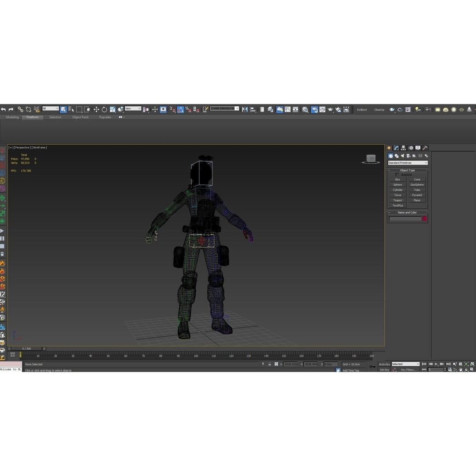Switch to the Freeform ribbon tab
This screenshot has height=476, width=476.
[x=33, y=117]
